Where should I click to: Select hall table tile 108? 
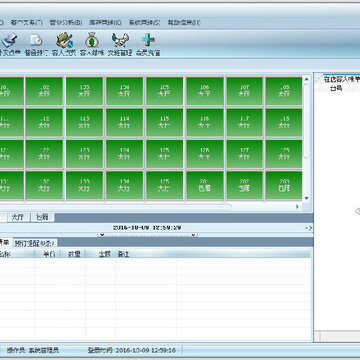point(284,91)
